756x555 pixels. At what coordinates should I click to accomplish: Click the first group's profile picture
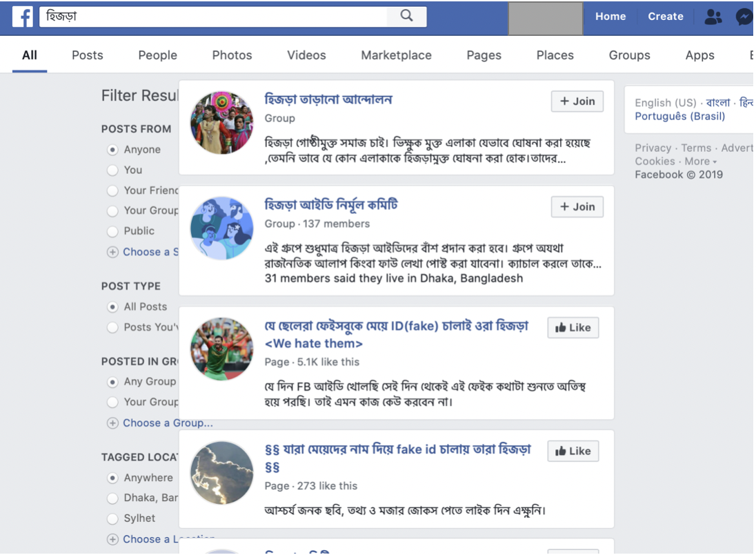222,123
